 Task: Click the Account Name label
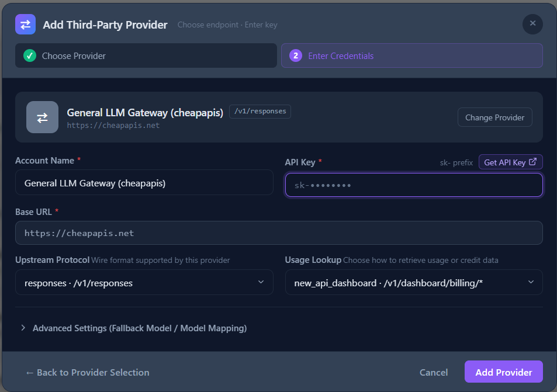[x=45, y=161]
